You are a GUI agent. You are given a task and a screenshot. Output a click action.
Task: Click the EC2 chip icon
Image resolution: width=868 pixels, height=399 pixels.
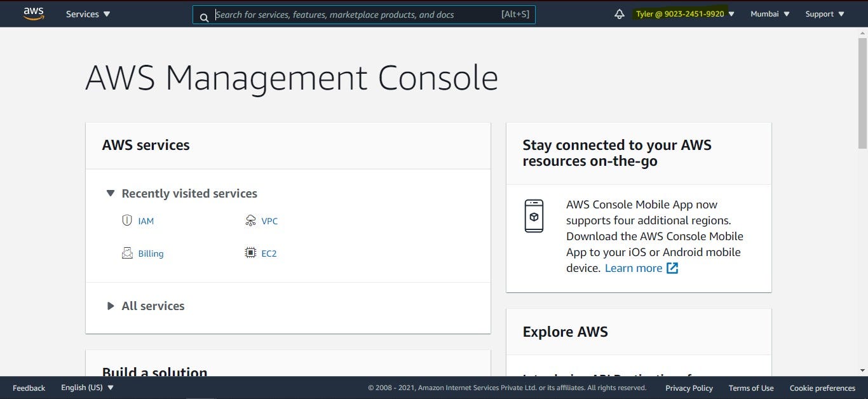[x=250, y=253]
